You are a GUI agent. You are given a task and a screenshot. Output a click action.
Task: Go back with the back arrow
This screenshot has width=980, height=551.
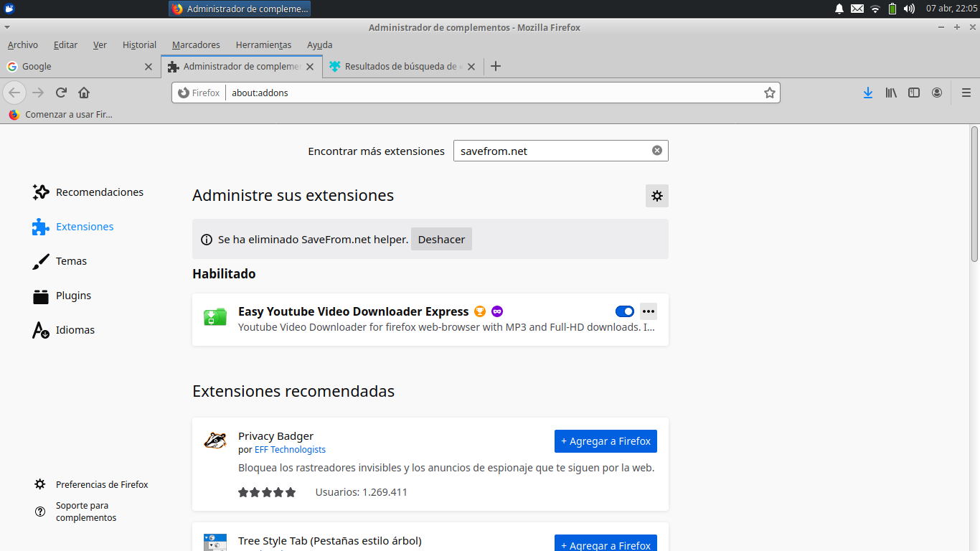[14, 93]
